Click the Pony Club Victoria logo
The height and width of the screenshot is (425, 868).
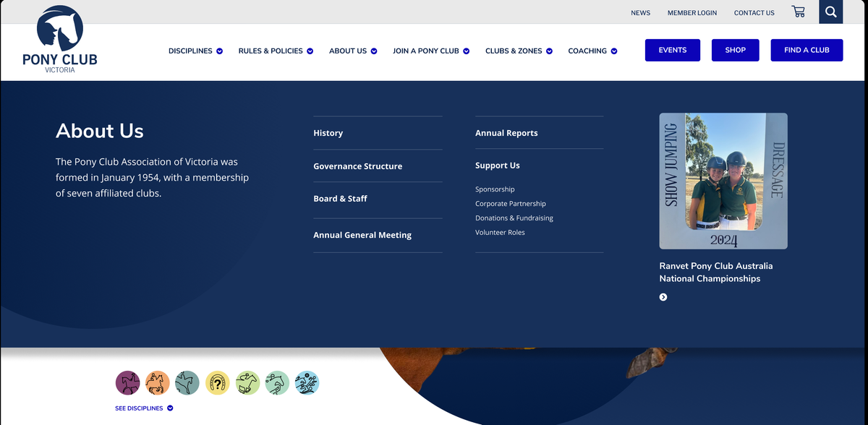pos(60,40)
